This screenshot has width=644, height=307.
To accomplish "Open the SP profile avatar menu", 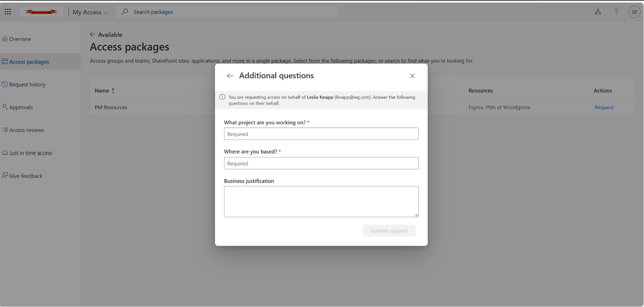I will 635,12.
